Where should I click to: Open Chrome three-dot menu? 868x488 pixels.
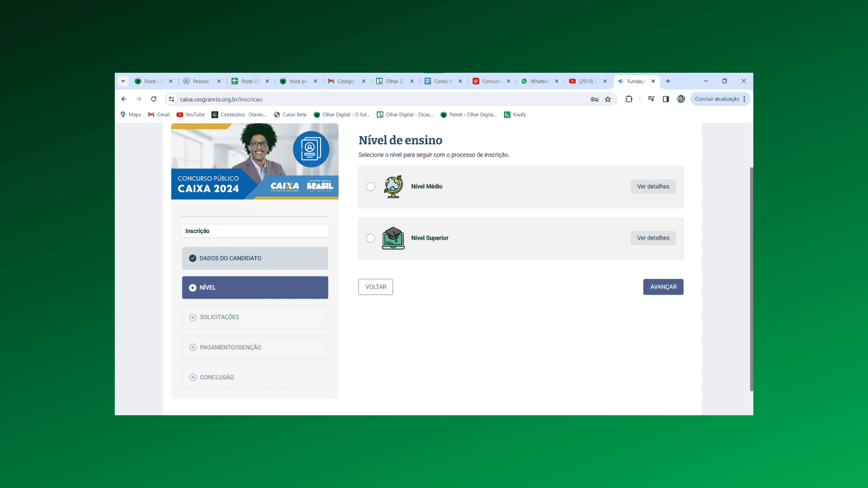[x=744, y=99]
